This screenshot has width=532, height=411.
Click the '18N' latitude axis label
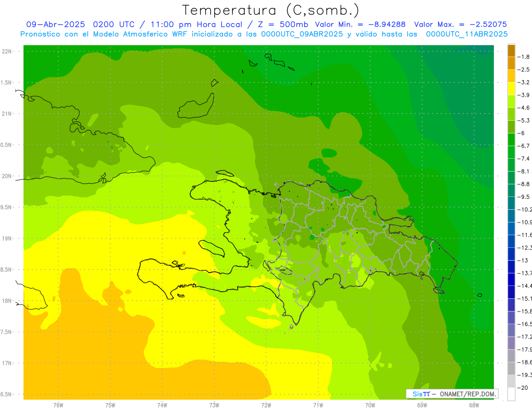[x=6, y=301]
